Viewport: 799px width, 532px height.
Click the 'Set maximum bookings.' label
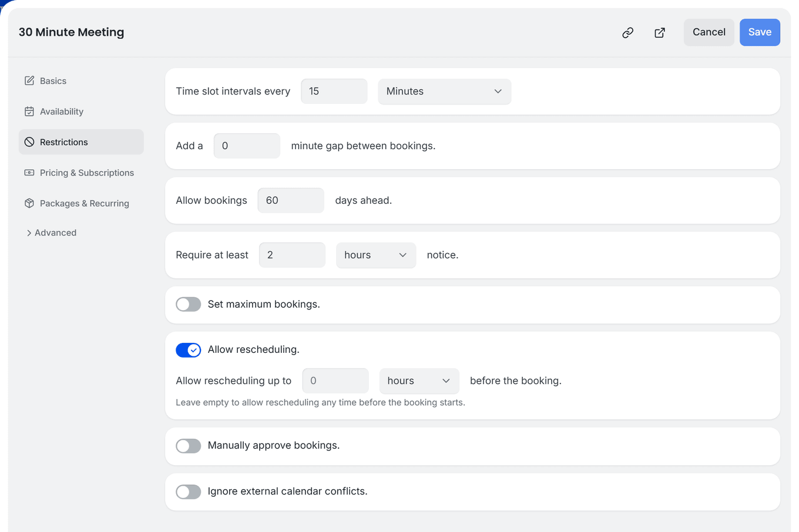pyautogui.click(x=264, y=304)
